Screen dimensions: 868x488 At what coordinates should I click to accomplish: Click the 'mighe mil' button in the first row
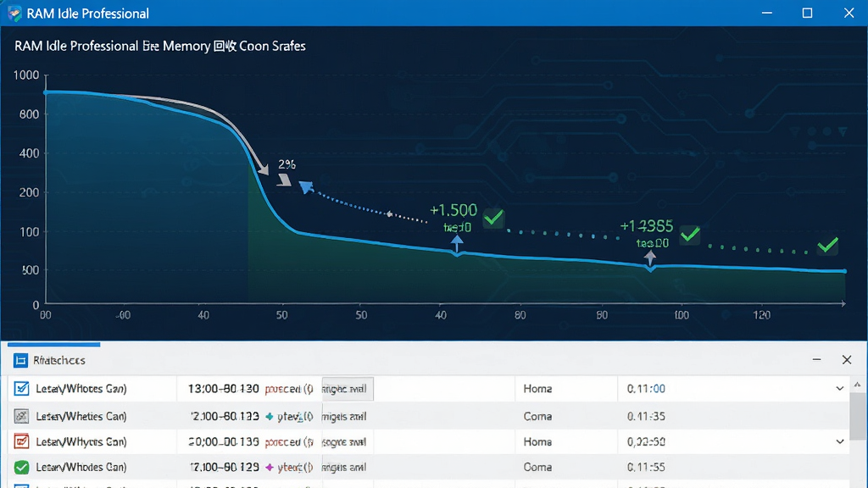(348, 389)
